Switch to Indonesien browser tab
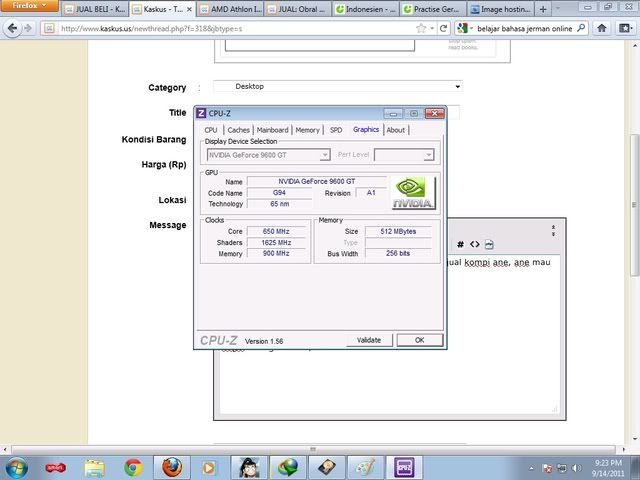 click(x=365, y=9)
